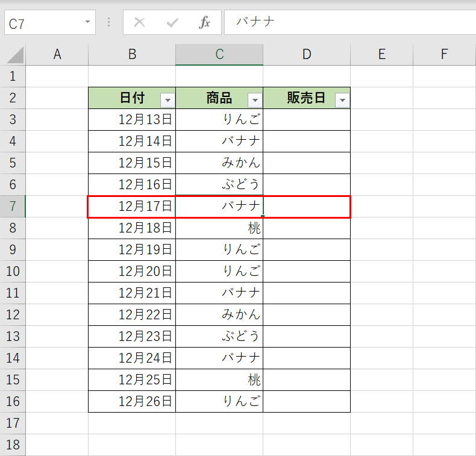Click the Enter checkmark icon in formula bar
The width and height of the screenshot is (476, 456).
(x=172, y=23)
